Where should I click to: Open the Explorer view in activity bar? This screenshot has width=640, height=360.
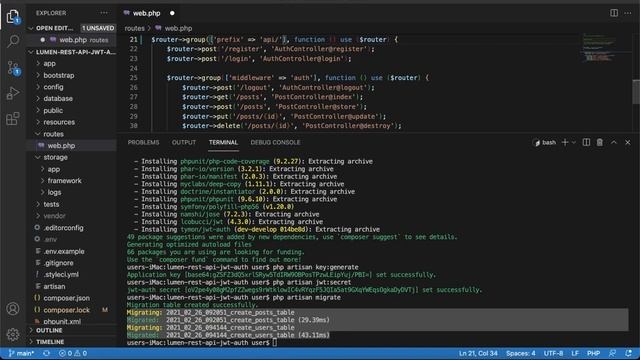click(13, 17)
